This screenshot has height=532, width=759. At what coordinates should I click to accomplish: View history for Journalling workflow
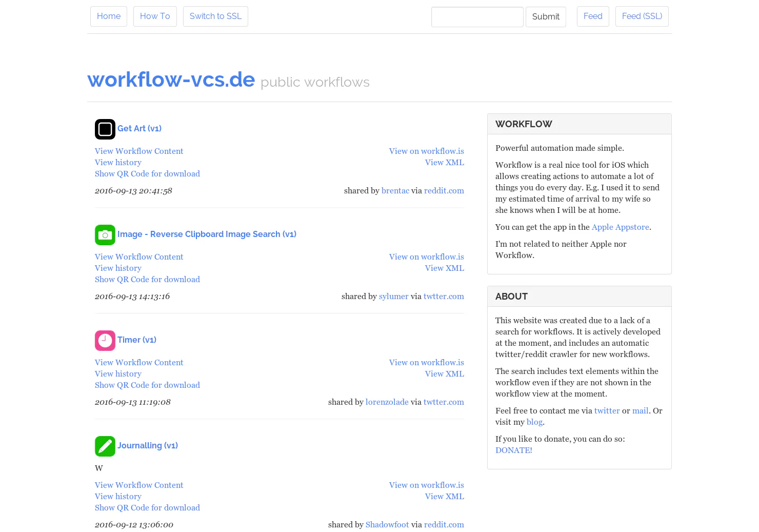pyautogui.click(x=118, y=496)
